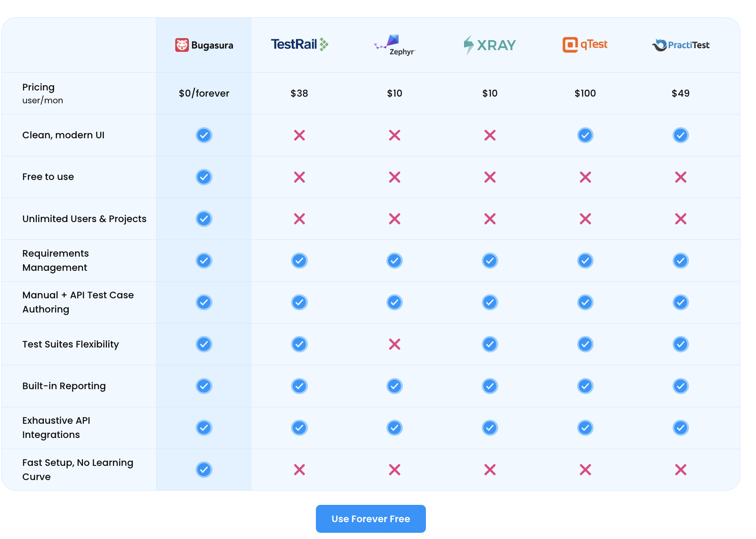Click Bugasura's Unlimited Users & Projects checkmark
Screen dimensions: 756x539
204,219
